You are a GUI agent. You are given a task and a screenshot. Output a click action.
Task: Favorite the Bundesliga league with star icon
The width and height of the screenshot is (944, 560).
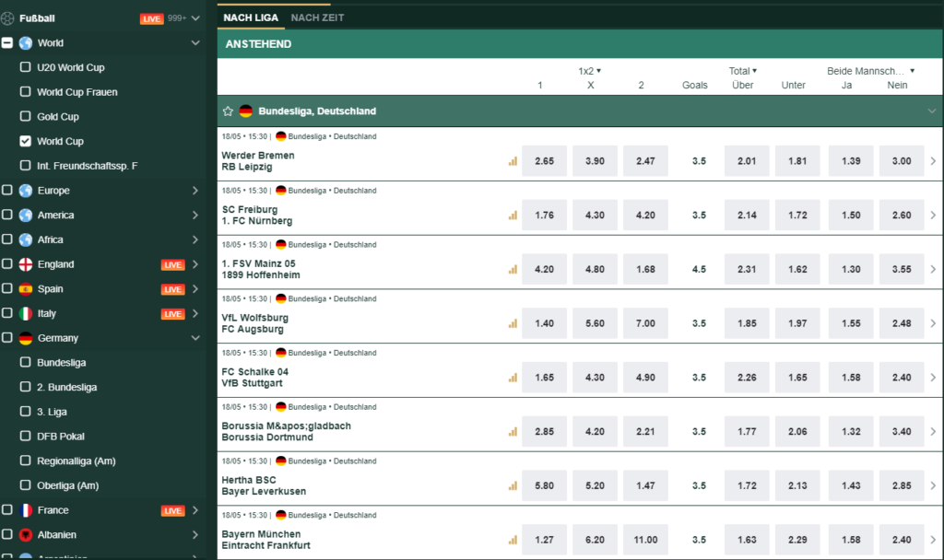click(x=228, y=111)
